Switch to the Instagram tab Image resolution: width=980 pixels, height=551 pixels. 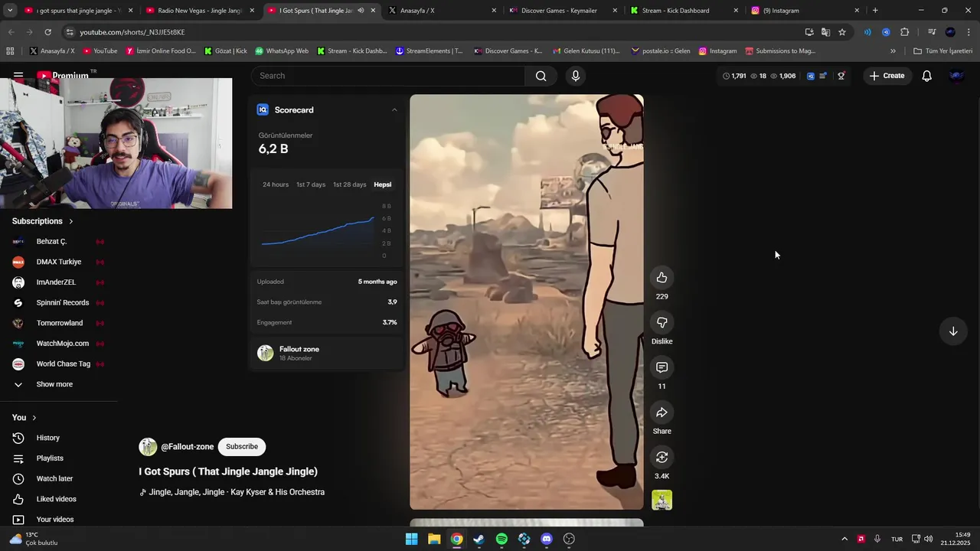[805, 11]
